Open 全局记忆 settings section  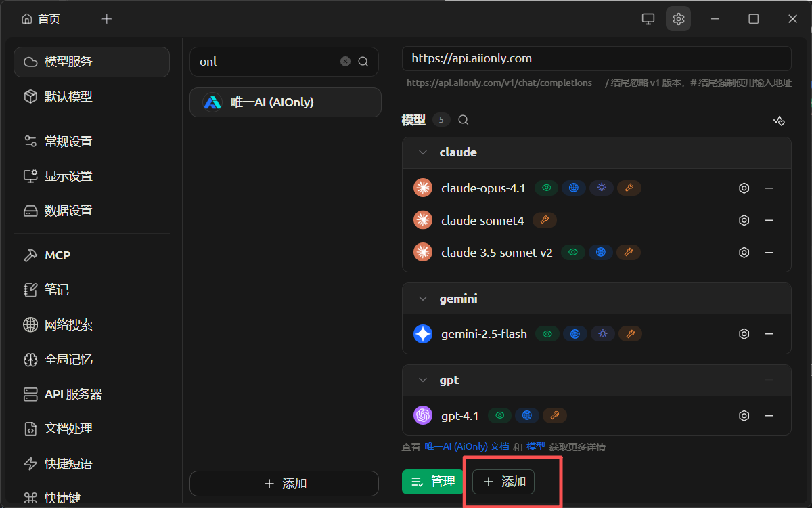pos(91,360)
